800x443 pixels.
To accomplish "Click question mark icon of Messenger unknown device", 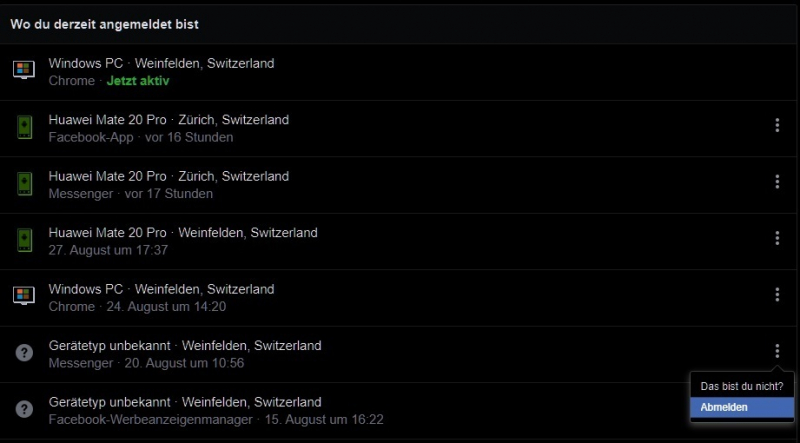I will tap(24, 353).
